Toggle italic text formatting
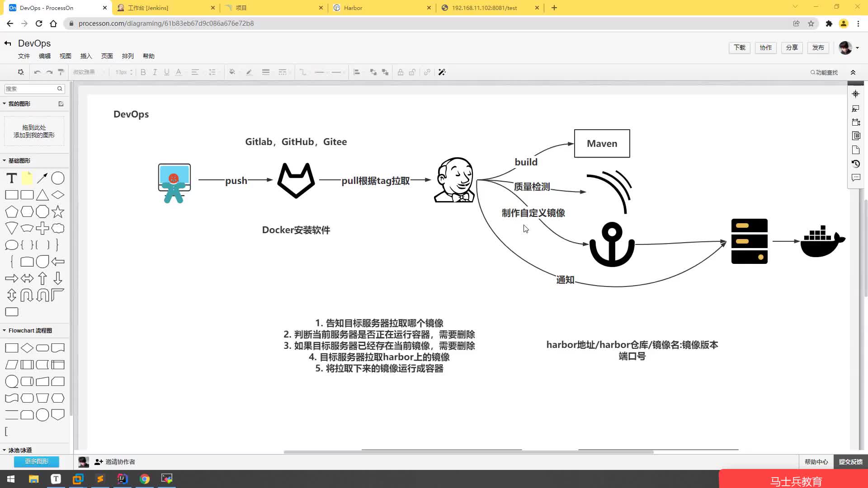 [155, 72]
